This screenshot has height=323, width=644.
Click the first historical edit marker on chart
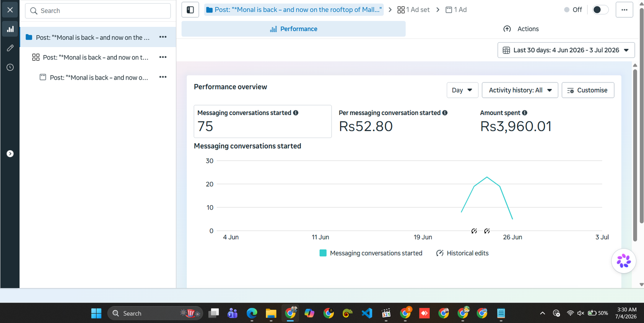pyautogui.click(x=474, y=231)
